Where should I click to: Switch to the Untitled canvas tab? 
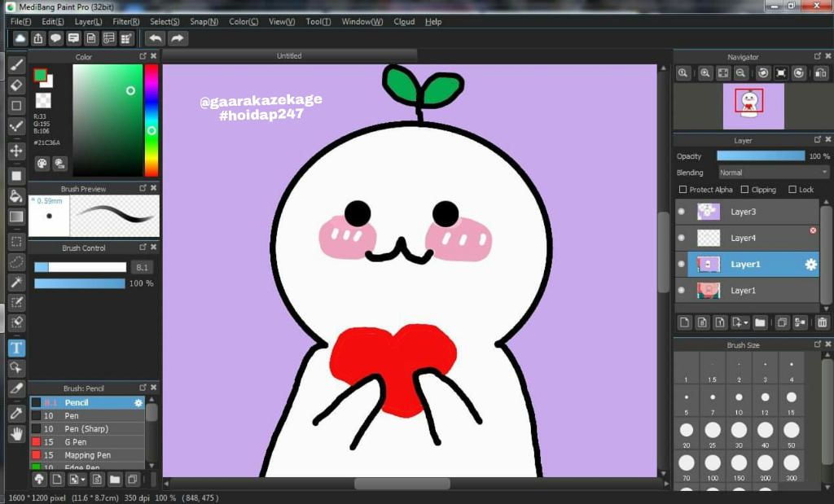point(289,56)
